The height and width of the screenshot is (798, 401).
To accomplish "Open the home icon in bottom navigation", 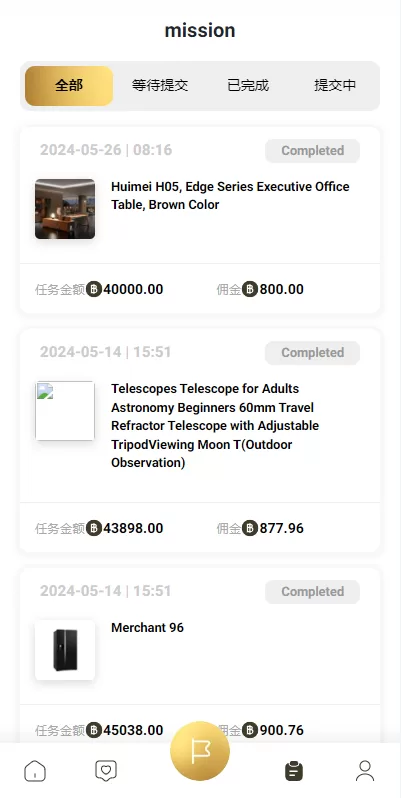I will click(35, 771).
